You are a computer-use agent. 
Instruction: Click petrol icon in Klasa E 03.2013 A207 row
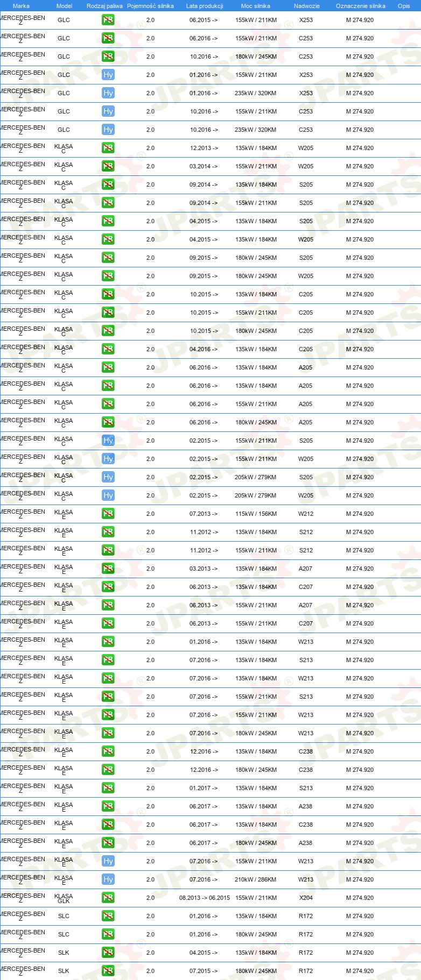pyautogui.click(x=108, y=569)
